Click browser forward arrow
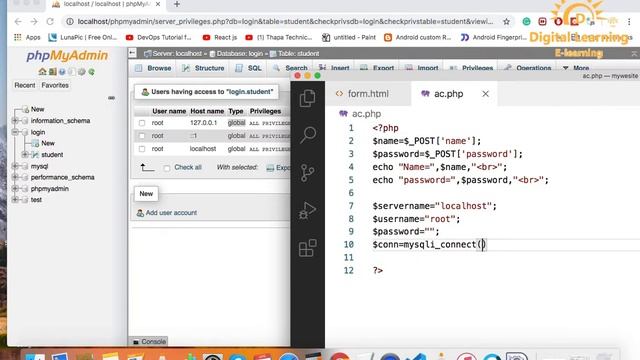The width and height of the screenshot is (640, 360). coord(34,21)
